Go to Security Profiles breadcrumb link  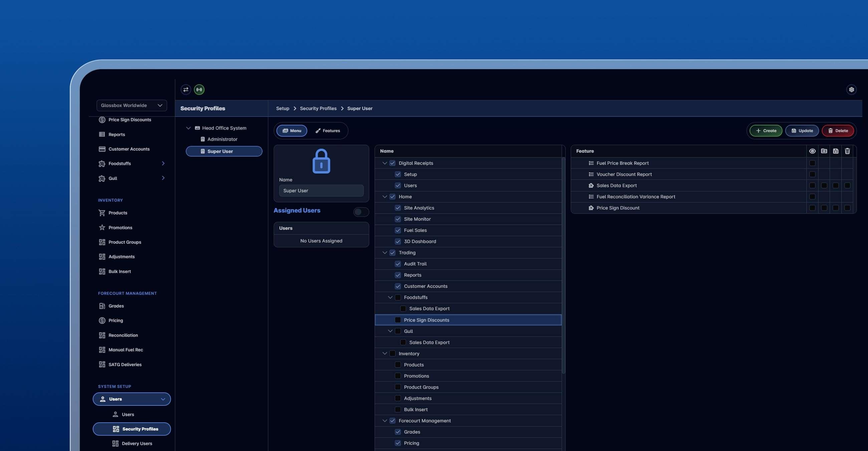coord(318,108)
